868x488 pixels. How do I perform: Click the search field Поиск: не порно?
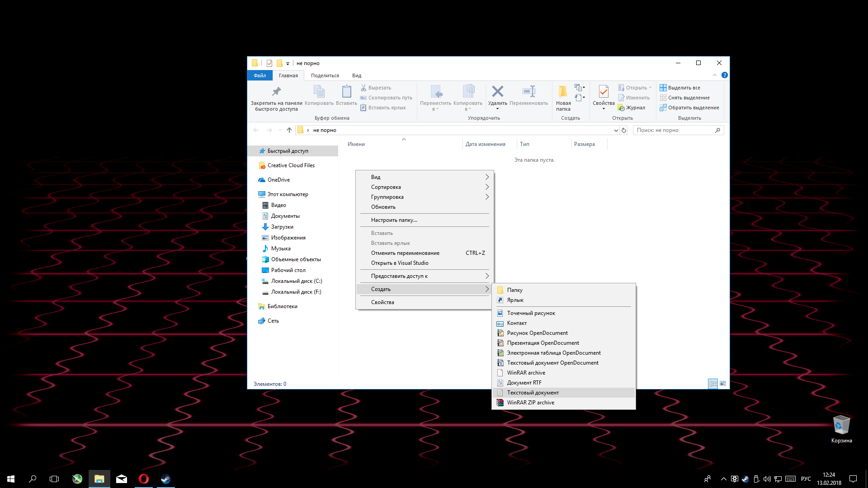pyautogui.click(x=678, y=130)
